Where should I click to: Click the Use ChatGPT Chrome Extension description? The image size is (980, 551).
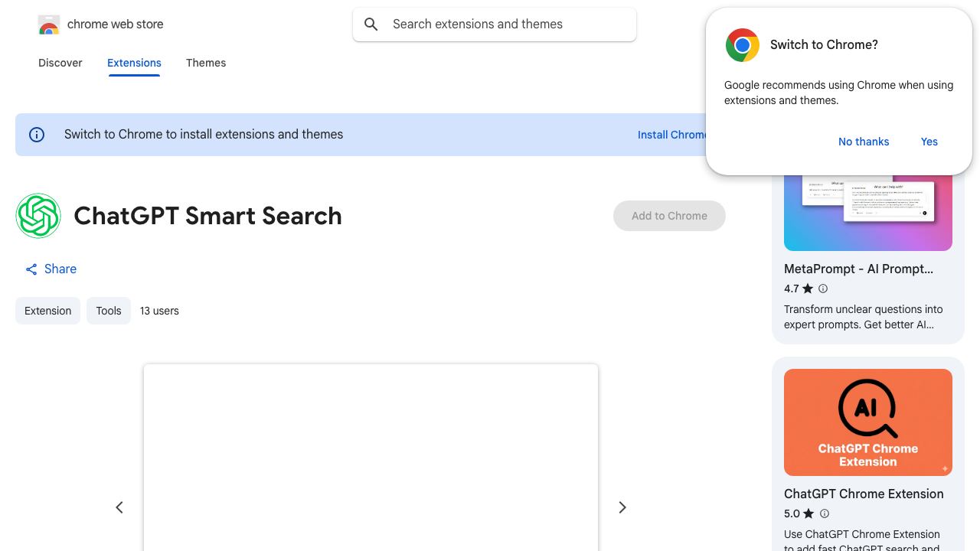click(862, 541)
